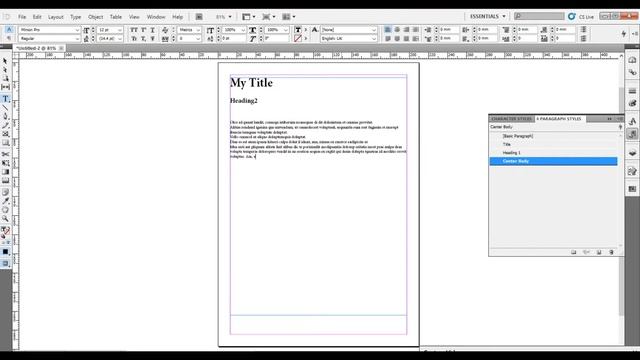Click the stroke none swatch in control panel
The width and height of the screenshot is (640, 360).
[298, 38]
